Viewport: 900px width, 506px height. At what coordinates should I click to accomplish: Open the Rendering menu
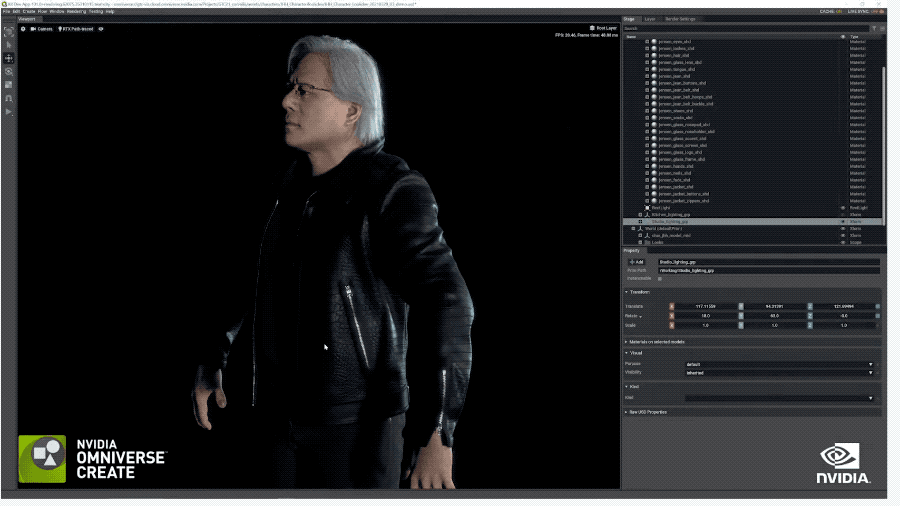point(76,11)
